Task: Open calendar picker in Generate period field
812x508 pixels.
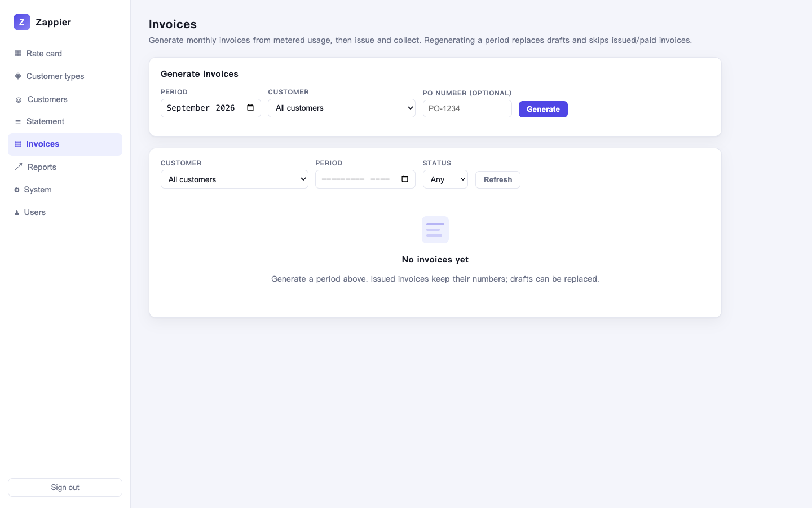Action: point(250,108)
